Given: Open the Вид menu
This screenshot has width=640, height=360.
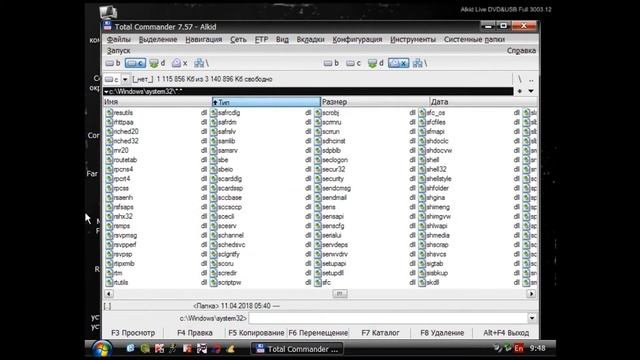Looking at the screenshot, I should (282, 40).
